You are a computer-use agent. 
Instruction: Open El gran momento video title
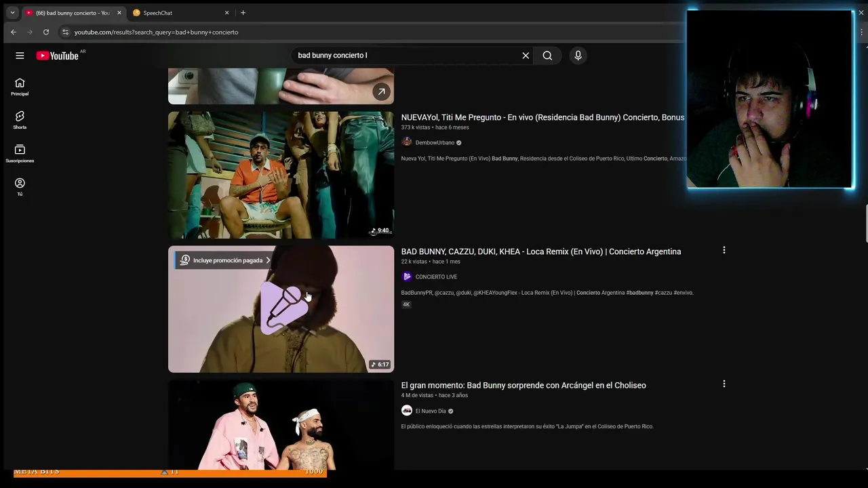coord(524,385)
